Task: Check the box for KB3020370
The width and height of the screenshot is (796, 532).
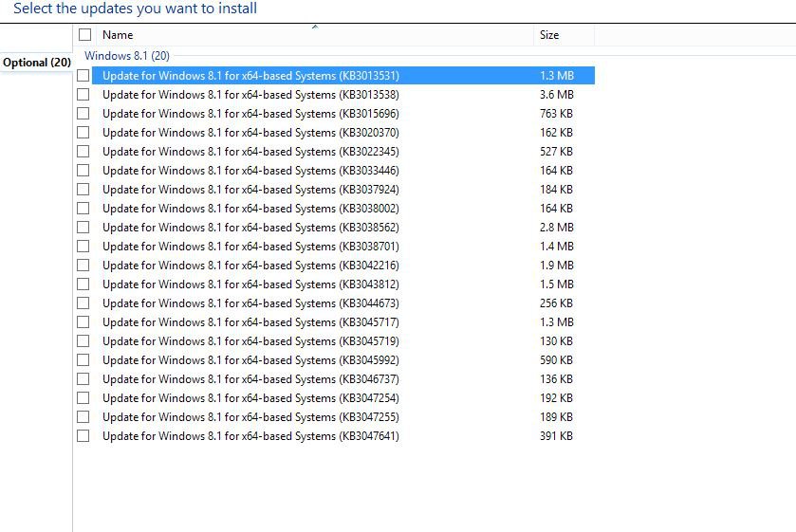Action: (83, 132)
